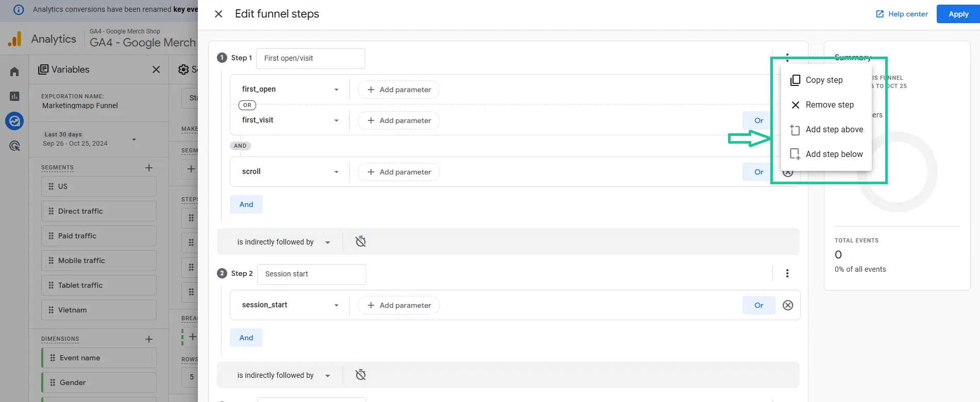Toggle time constraint icon after Step 1
This screenshot has height=402, width=980.
(361, 241)
